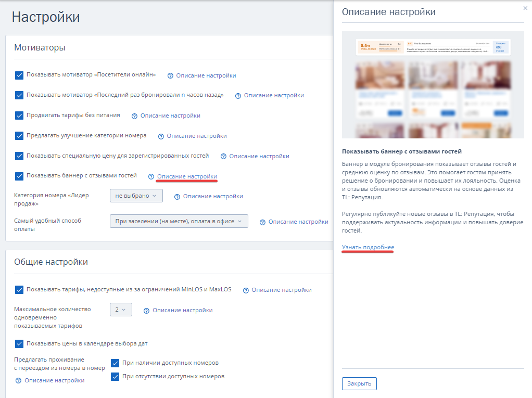Click help icon for MinLOS and MaxLOS tariffs setting
This screenshot has width=532, height=398.
[x=246, y=290]
